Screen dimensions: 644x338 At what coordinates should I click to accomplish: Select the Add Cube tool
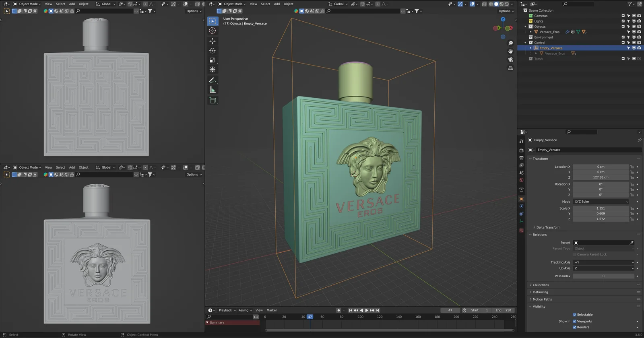click(x=213, y=100)
